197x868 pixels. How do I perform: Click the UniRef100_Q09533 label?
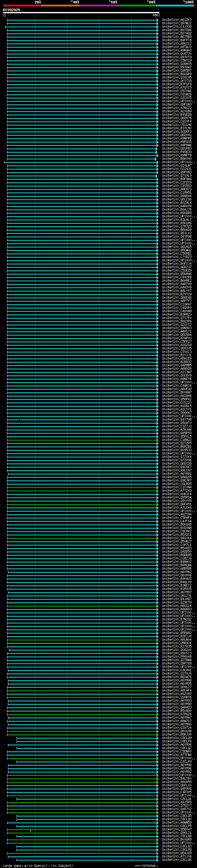[177, 450]
